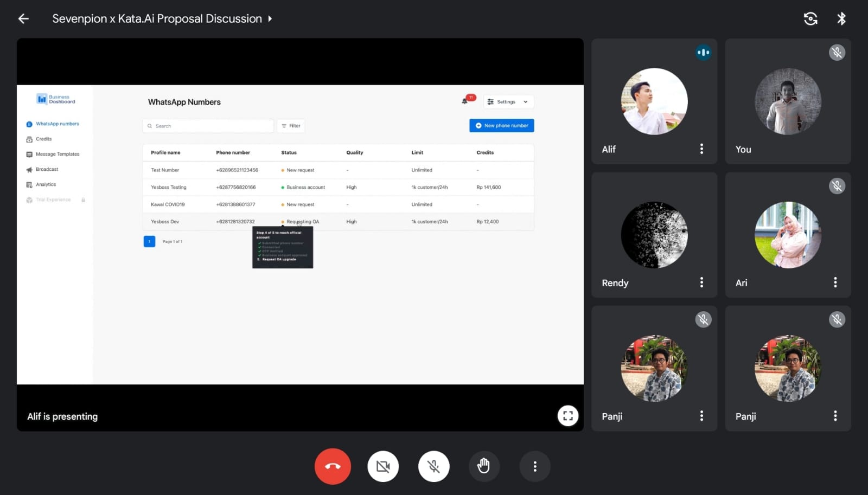Go to page 1 in pagination

pyautogui.click(x=149, y=242)
